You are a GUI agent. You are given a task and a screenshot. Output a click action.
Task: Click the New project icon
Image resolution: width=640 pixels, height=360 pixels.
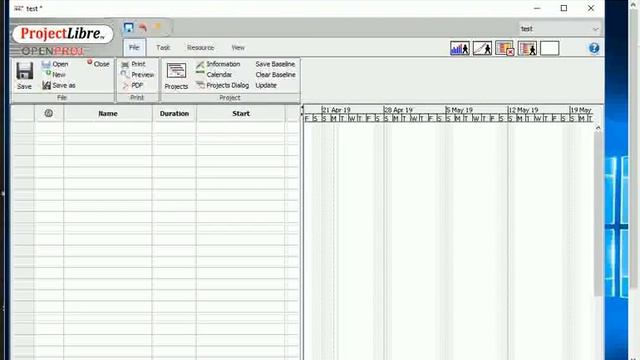48,73
